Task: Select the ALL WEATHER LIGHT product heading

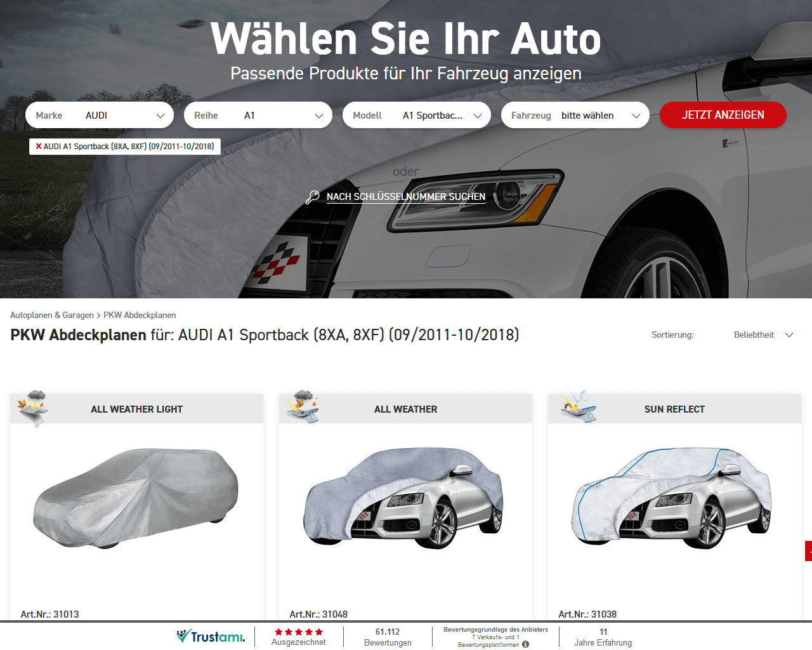Action: pos(136,409)
